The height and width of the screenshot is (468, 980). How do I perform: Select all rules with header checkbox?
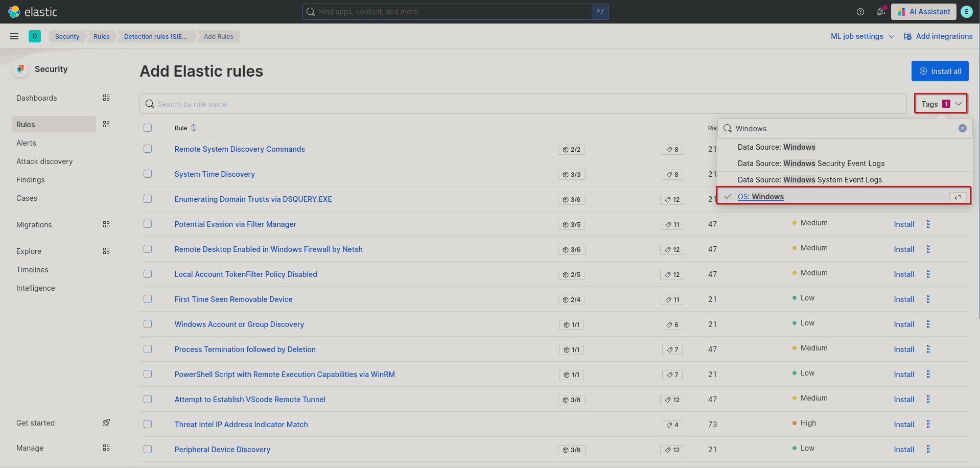point(148,128)
